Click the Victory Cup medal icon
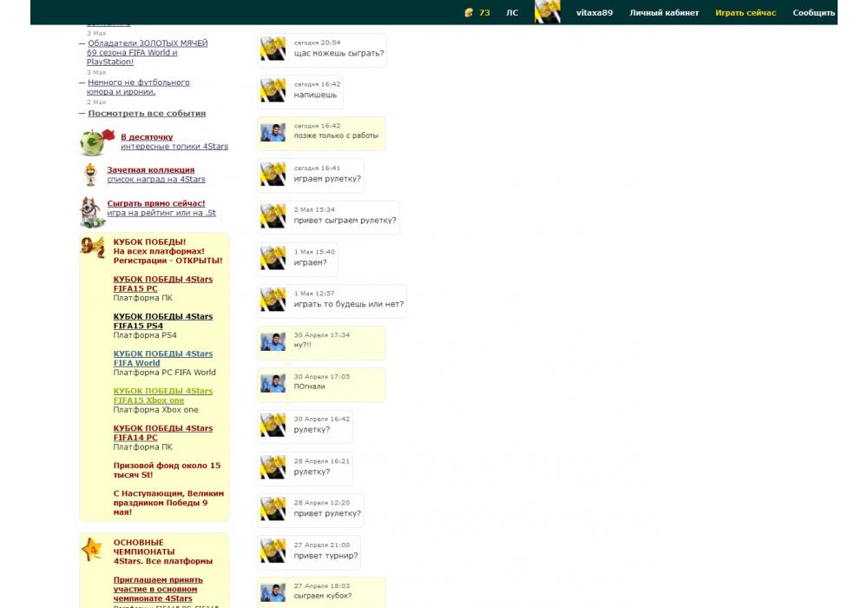 pos(93,248)
